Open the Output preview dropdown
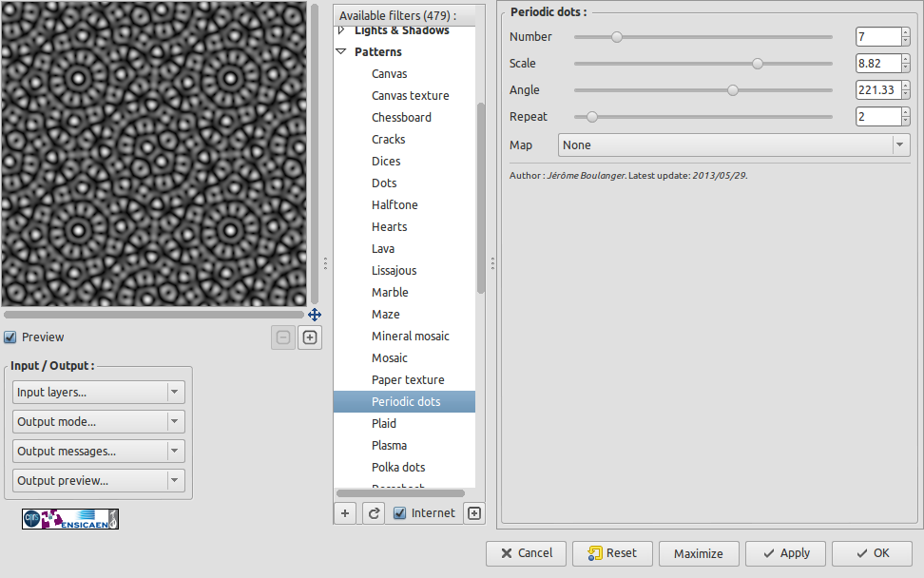924x578 pixels. [x=99, y=481]
